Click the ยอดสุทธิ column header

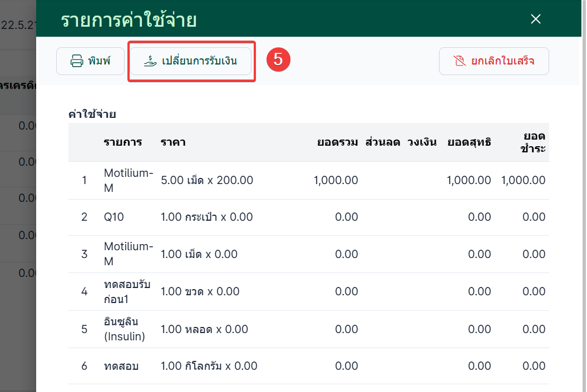[x=469, y=142]
